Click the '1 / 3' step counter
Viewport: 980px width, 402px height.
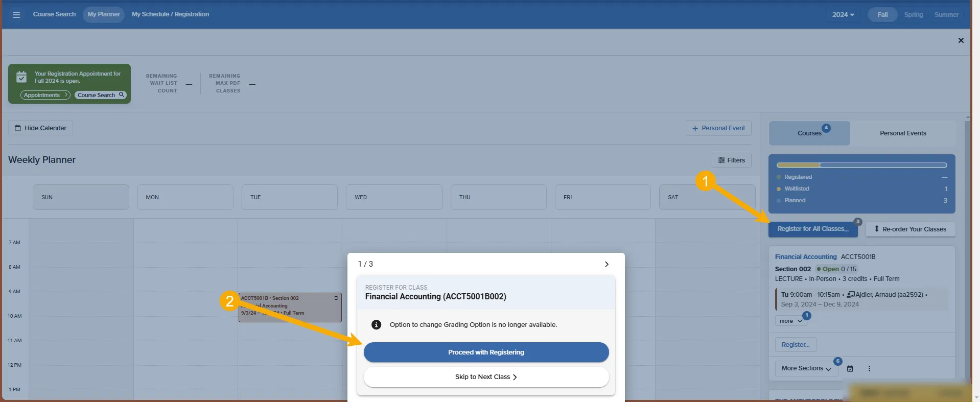365,264
